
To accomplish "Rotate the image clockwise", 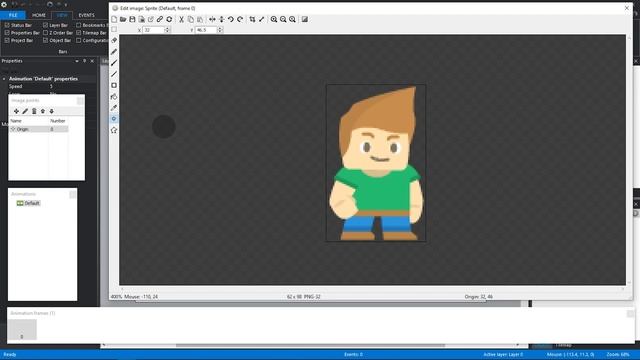I will coord(240,19).
